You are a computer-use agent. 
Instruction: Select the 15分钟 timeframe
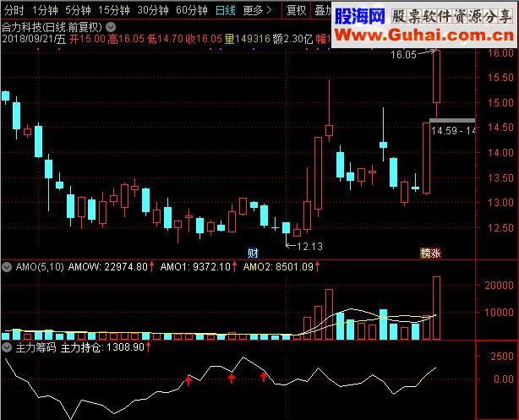(113, 11)
